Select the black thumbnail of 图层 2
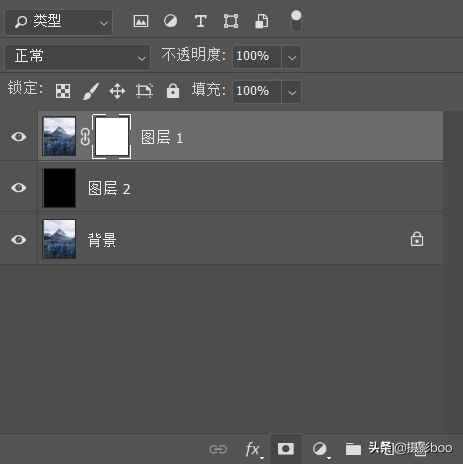This screenshot has width=463, height=464. (x=59, y=188)
